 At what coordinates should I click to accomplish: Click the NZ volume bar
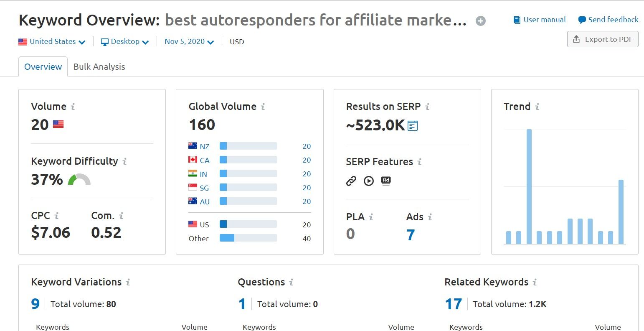(248, 146)
